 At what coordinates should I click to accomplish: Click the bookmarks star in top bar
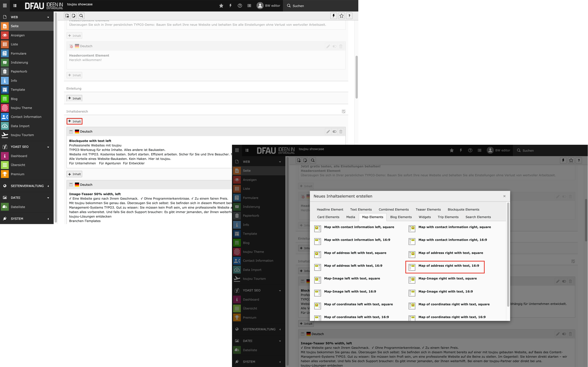coord(221,6)
